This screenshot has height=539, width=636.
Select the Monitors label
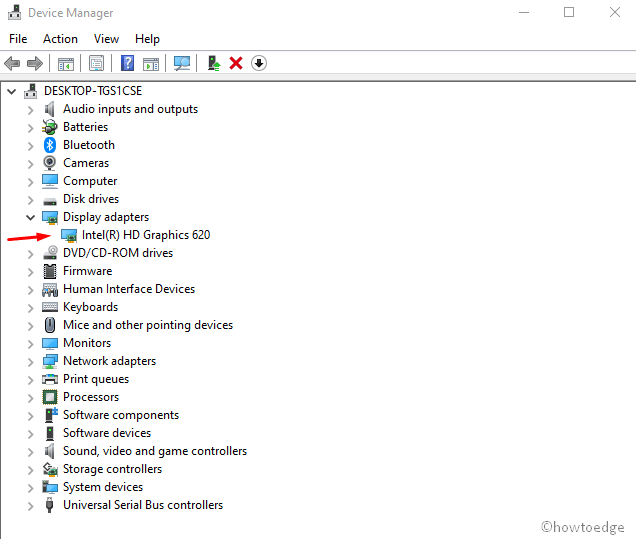point(87,343)
